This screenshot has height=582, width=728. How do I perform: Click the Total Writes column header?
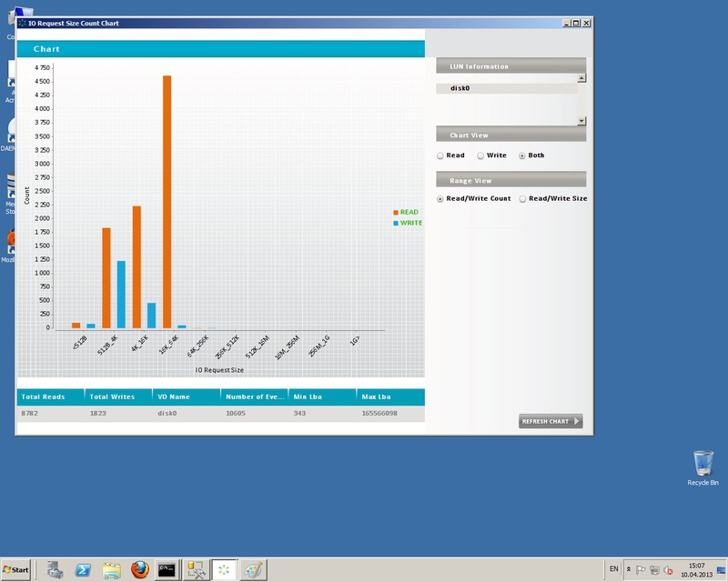[119, 396]
